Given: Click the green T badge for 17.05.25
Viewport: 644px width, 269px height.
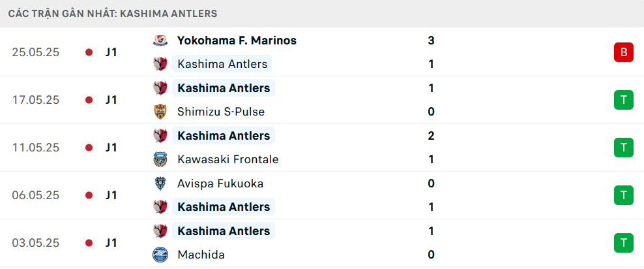Looking at the screenshot, I should (624, 100).
